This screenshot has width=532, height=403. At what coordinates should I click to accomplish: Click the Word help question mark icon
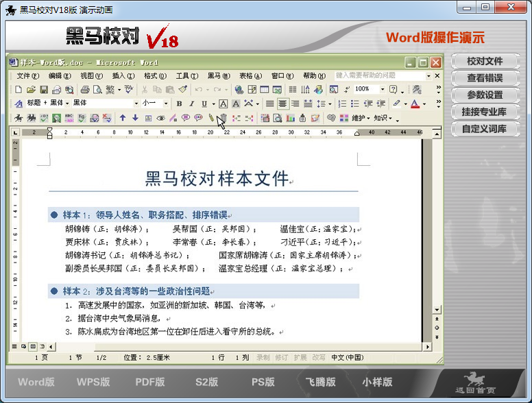pos(394,89)
